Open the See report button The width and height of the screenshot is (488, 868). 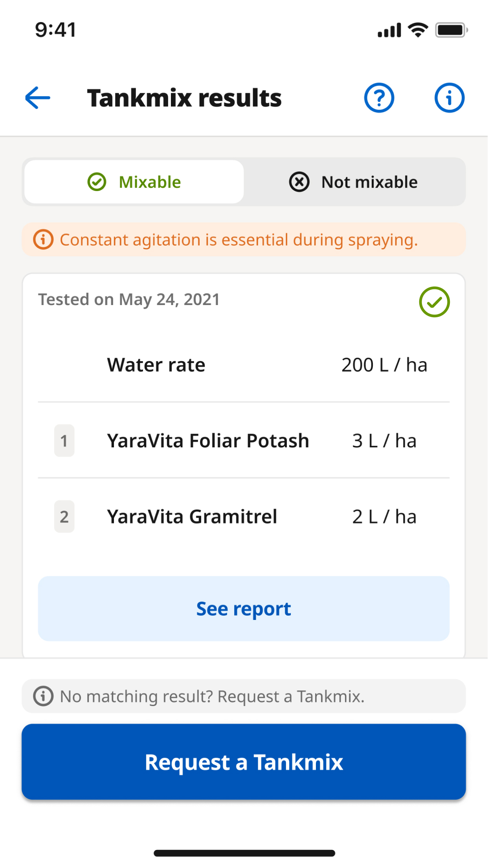(244, 609)
